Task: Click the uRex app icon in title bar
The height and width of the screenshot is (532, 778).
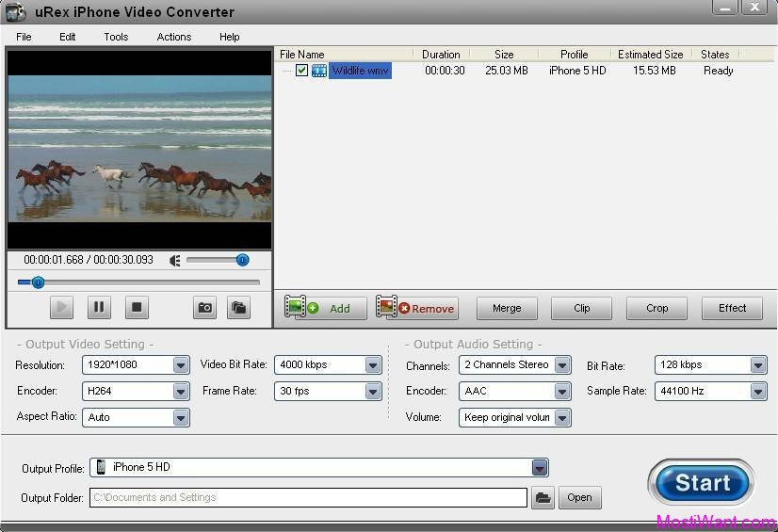Action: [15, 12]
